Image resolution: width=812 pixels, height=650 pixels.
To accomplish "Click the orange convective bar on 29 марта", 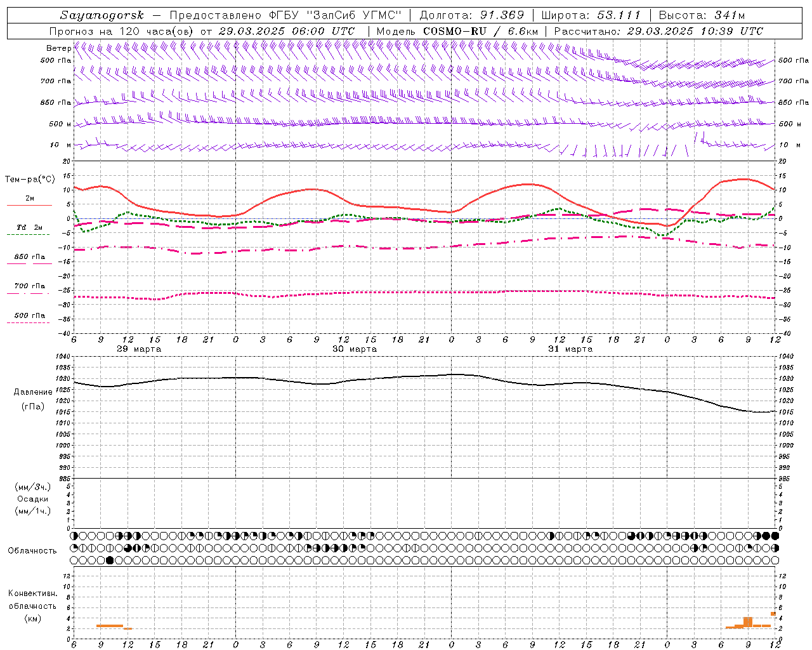I will point(110,626).
